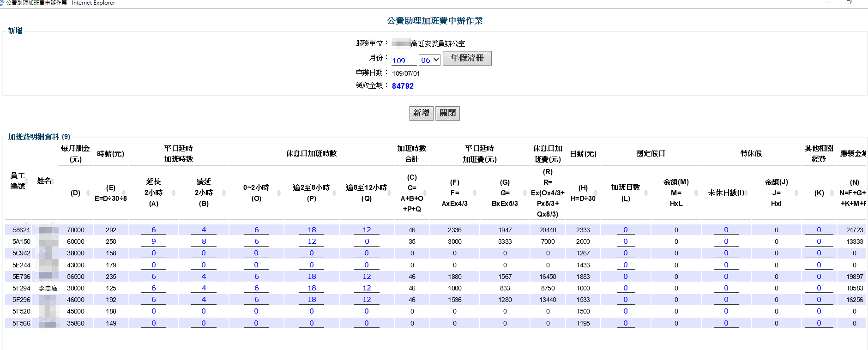Click (K) value 0 for employee 5F566
The image size is (868, 350).
click(x=819, y=323)
